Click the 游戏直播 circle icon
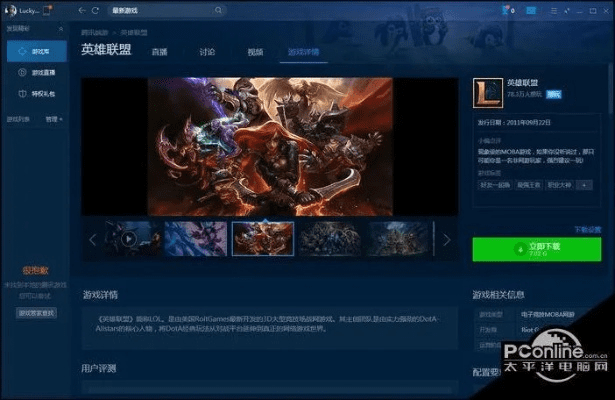 pos(22,73)
